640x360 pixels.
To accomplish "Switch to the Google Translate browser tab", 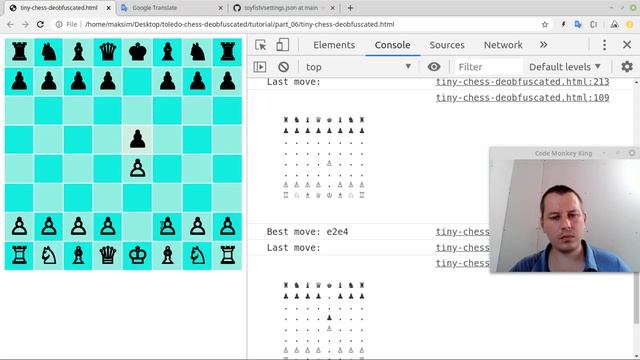I will [171, 8].
